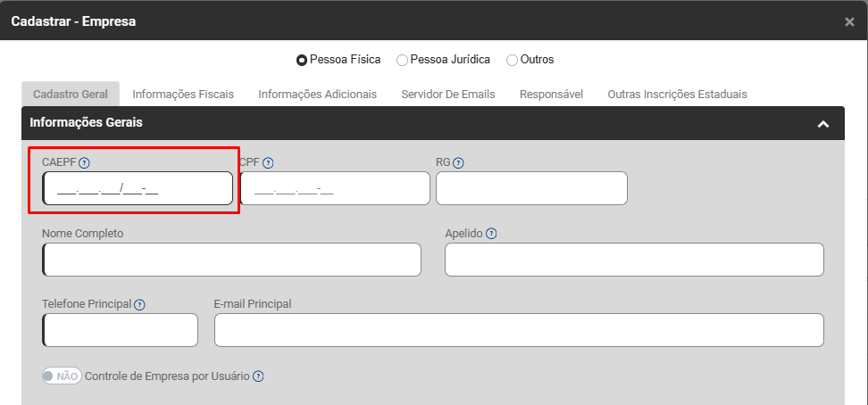Go to the Servidor De Emails tab
The image size is (868, 405).
(x=447, y=94)
